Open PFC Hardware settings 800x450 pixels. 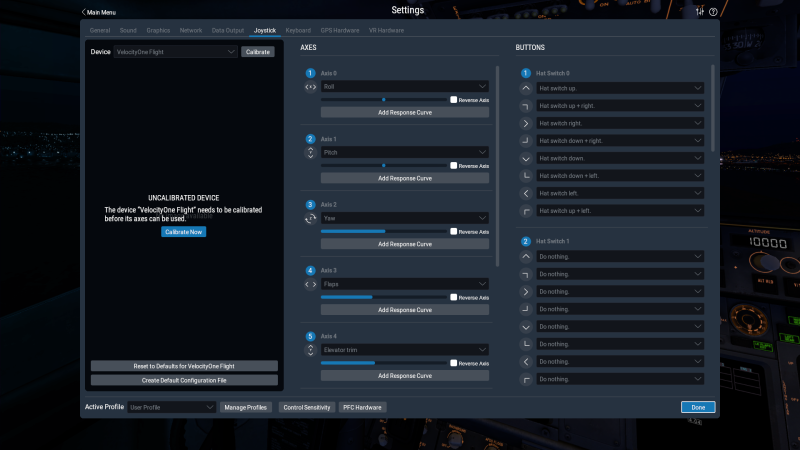click(x=362, y=408)
